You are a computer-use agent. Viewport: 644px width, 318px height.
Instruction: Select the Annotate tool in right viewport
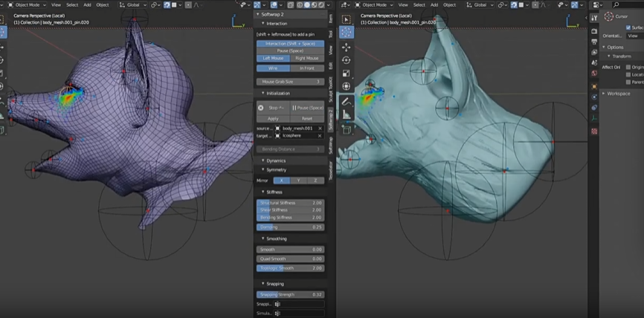pyautogui.click(x=347, y=100)
